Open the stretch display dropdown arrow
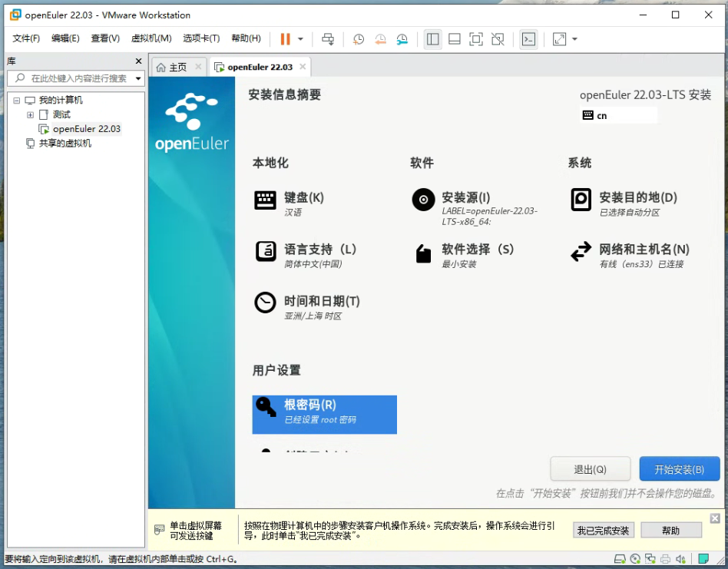This screenshot has height=569, width=728. pyautogui.click(x=574, y=39)
